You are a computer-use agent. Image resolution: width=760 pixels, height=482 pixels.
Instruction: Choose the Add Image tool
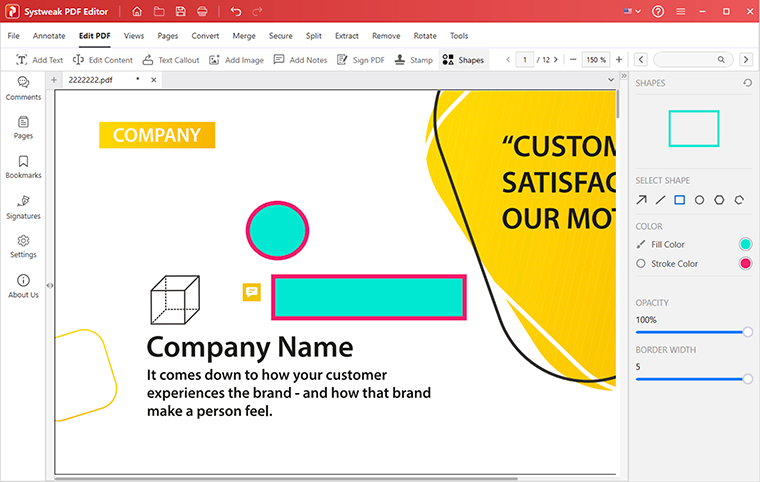pos(236,60)
